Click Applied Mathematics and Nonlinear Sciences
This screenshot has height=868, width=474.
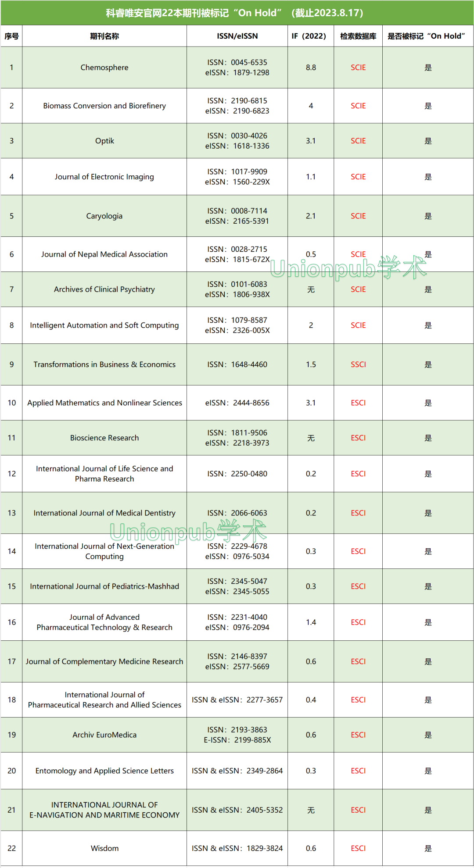104,403
